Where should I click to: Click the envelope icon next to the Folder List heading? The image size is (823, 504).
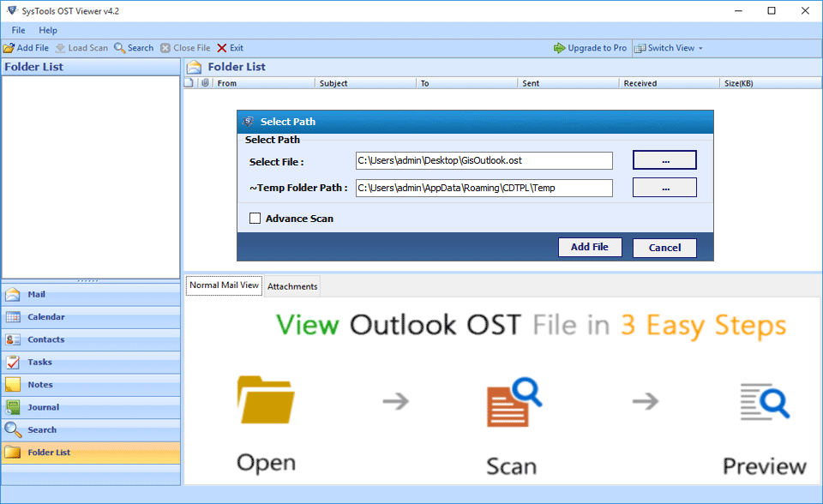195,67
